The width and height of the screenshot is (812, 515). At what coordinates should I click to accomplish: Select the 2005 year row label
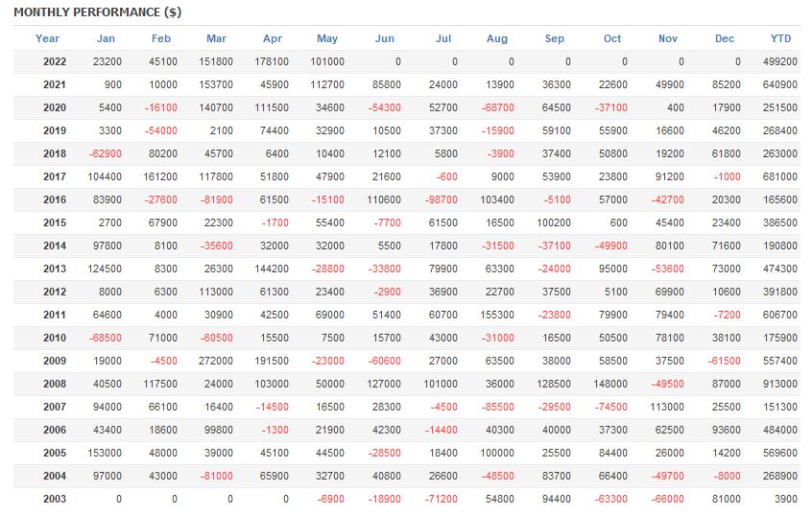[55, 453]
